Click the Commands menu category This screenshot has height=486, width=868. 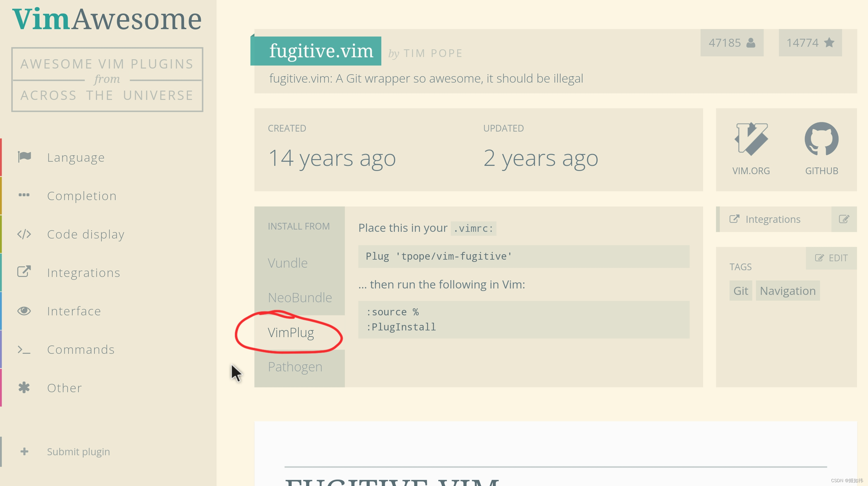81,349
